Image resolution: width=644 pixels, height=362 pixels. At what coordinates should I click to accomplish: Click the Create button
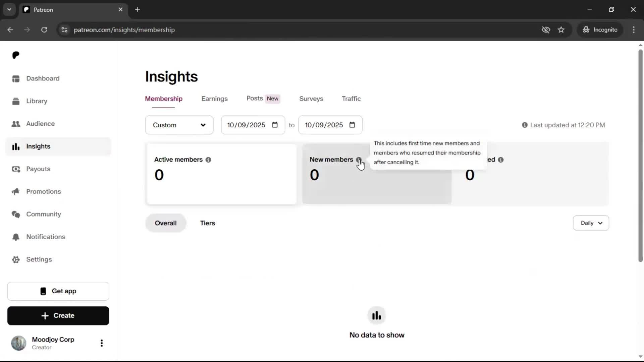click(58, 316)
